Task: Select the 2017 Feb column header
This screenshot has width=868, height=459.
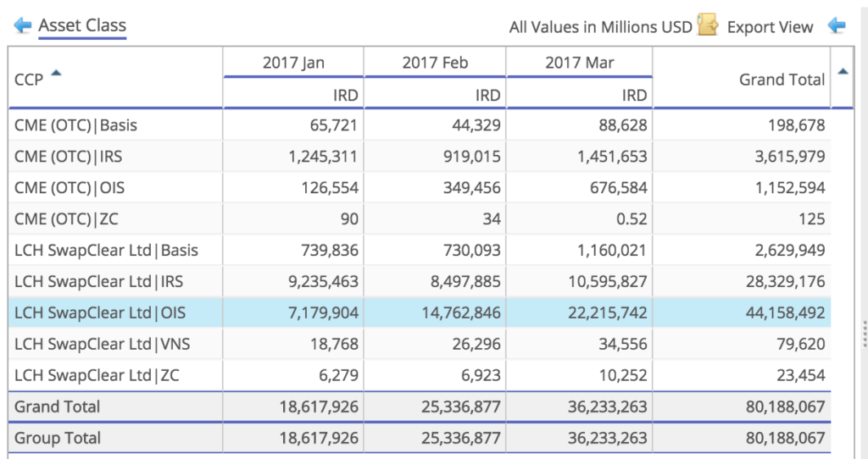Action: pos(435,63)
